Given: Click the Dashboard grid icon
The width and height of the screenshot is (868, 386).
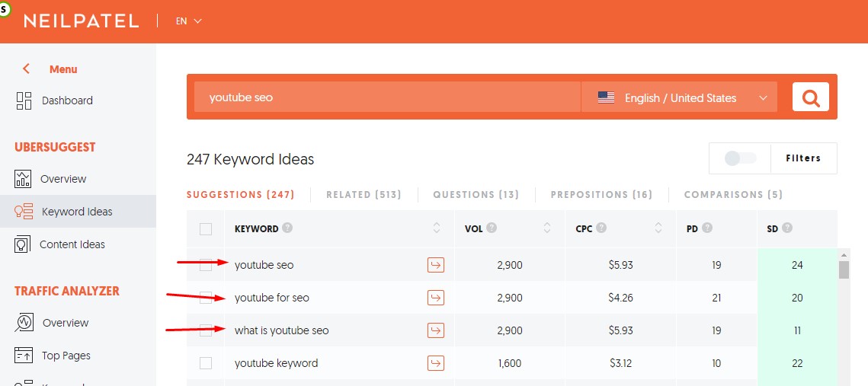Looking at the screenshot, I should click(24, 100).
